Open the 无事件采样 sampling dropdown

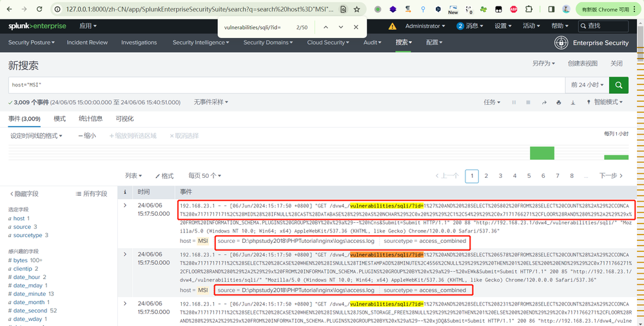coord(211,102)
